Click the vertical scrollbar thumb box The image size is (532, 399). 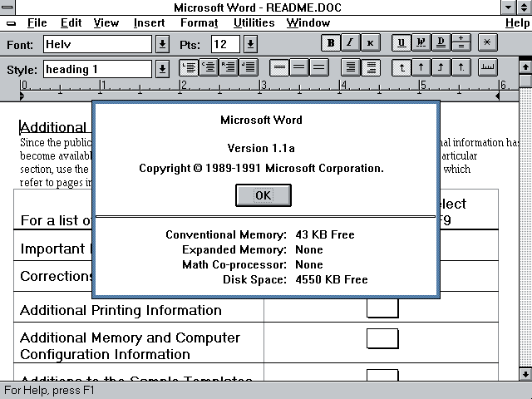click(x=525, y=81)
